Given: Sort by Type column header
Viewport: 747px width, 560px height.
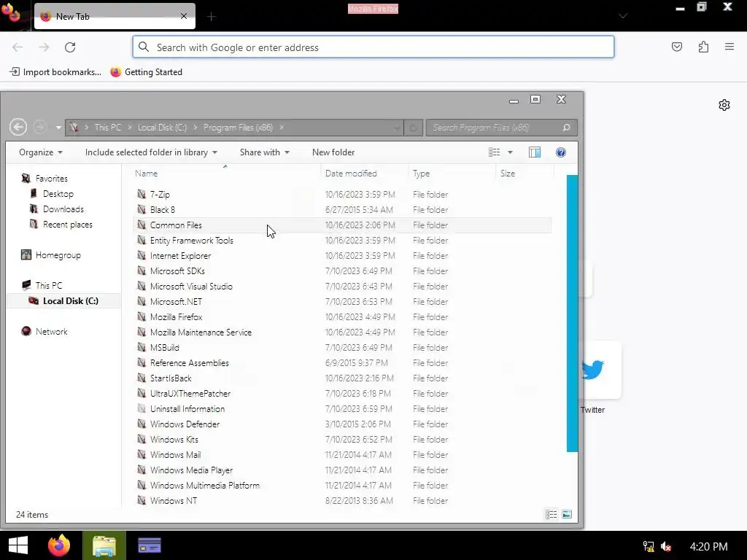Looking at the screenshot, I should tap(452, 174).
